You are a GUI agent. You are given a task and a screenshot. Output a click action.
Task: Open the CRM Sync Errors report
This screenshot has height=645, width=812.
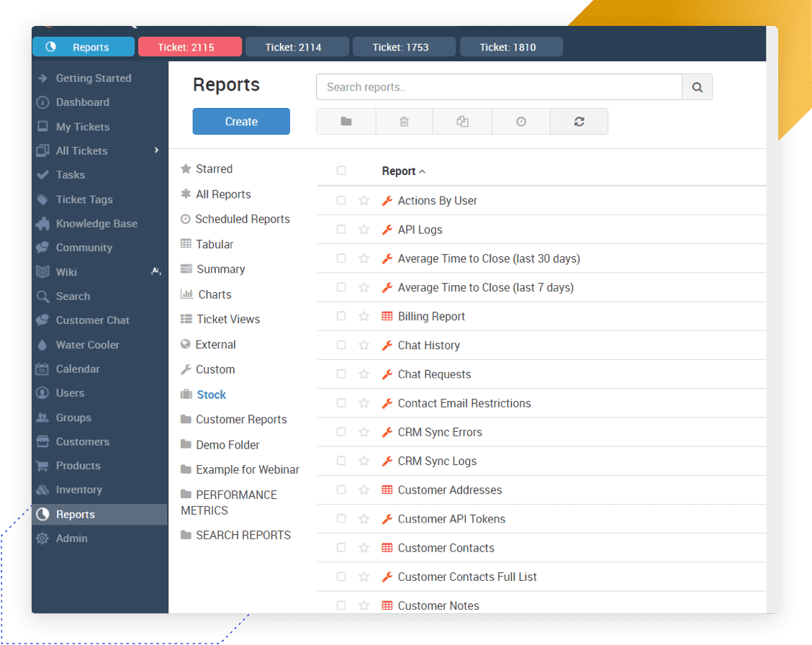pyautogui.click(x=440, y=432)
